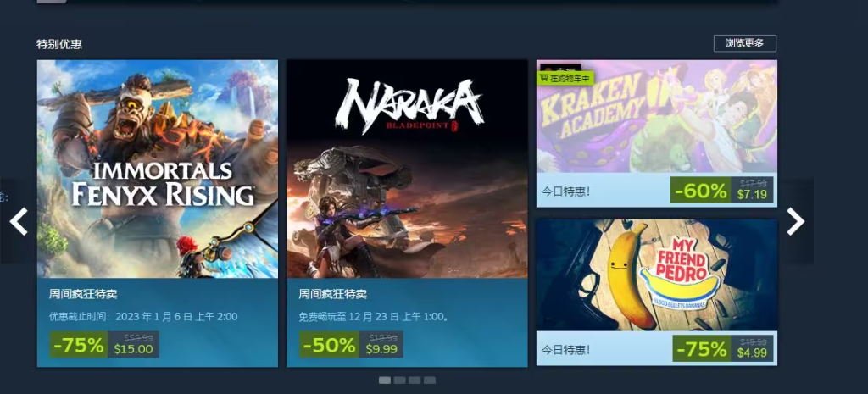Click the 特别优惠 section heading
The width and height of the screenshot is (868, 394).
(59, 44)
